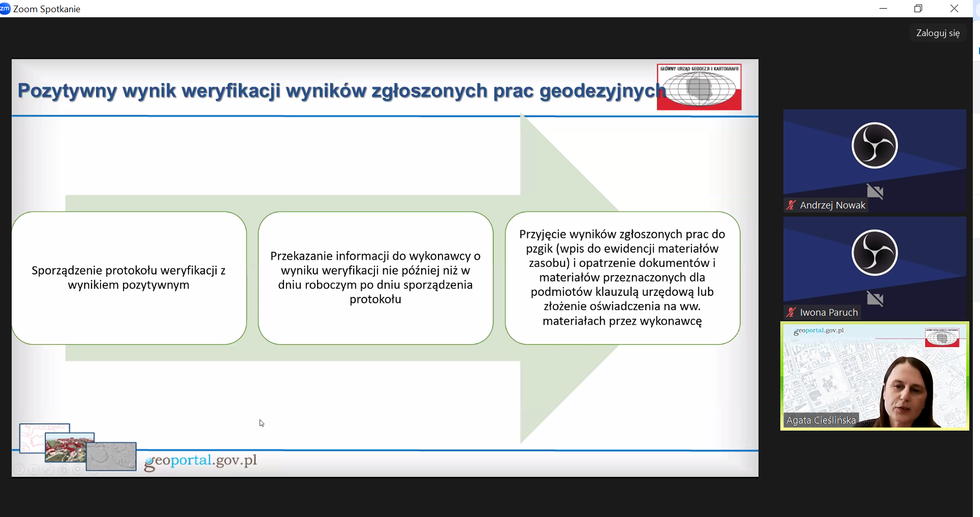Click Iwona Paruch's muted microphone icon
Viewport: 980px width, 517px height.
coord(791,312)
